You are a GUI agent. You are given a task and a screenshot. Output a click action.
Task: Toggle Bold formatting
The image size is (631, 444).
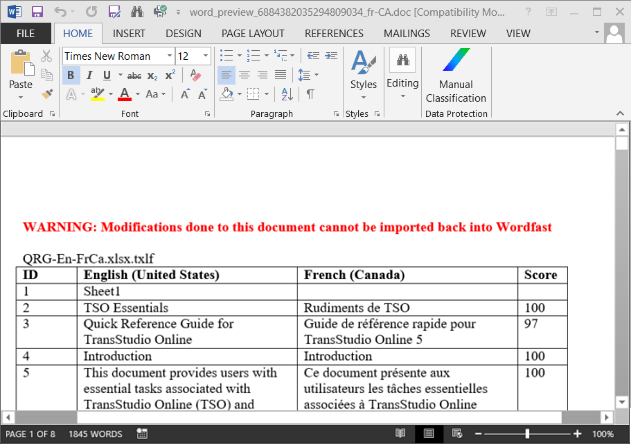pyautogui.click(x=71, y=75)
